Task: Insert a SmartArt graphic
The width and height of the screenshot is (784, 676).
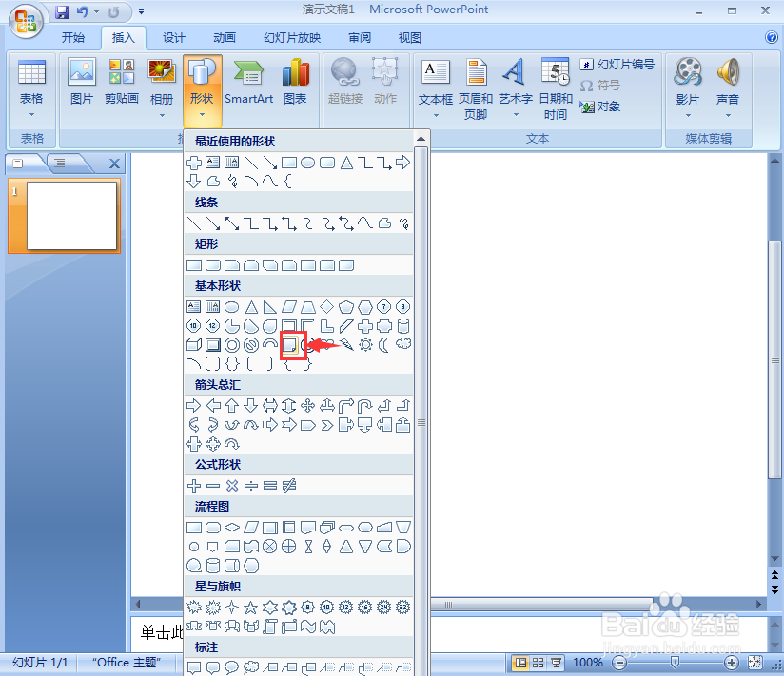Action: coord(248,82)
